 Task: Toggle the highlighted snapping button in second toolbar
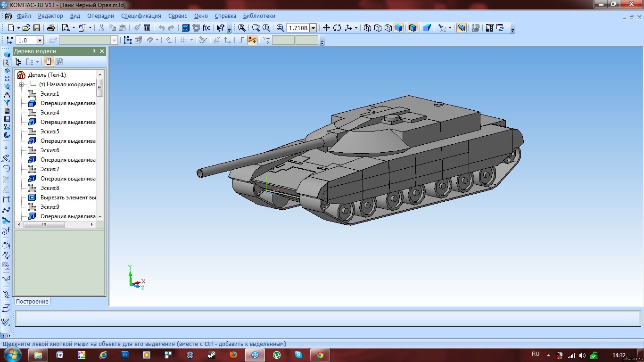252,40
